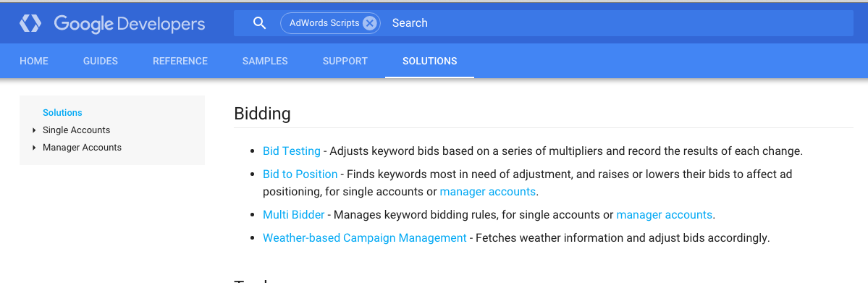
Task: Open the SAMPLES tab
Action: 265,61
